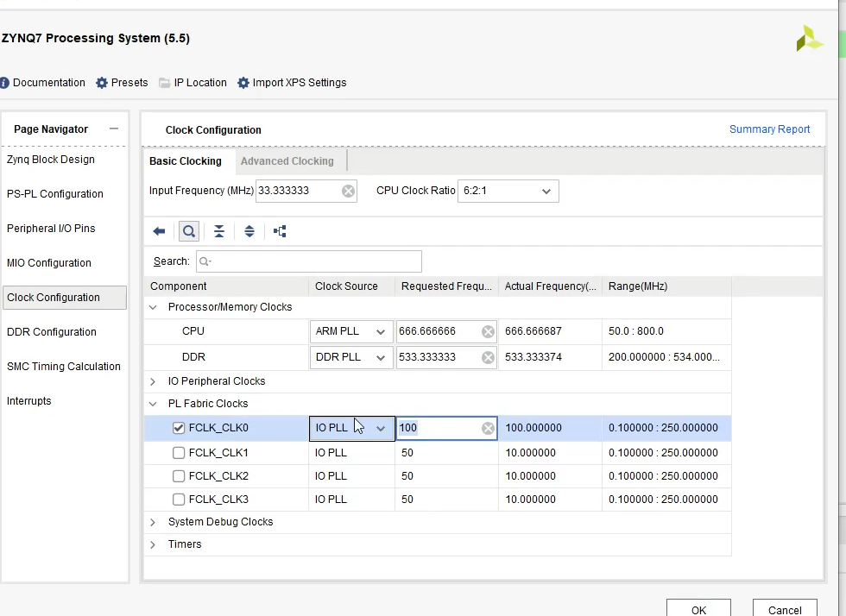Click the collapse all toolbar icon
846x616 pixels.
tap(219, 231)
